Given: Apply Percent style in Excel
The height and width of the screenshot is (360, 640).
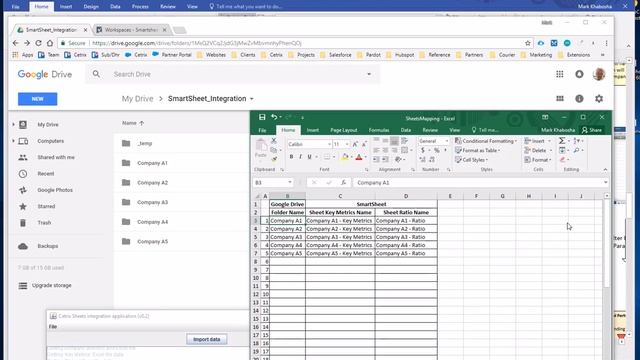Looking at the screenshot, I should click(x=437, y=151).
